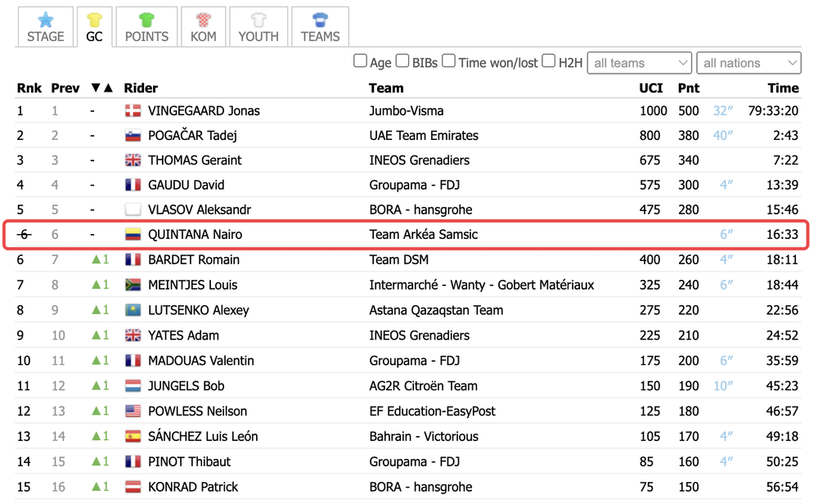Click the UK flag beside Yates Adam
Viewport: 818px width, 504px height.
point(133,335)
